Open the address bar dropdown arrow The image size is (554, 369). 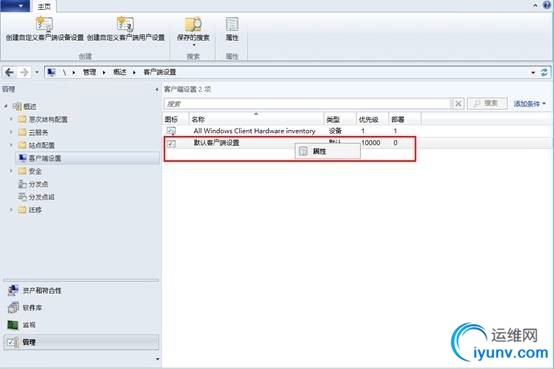click(x=533, y=73)
